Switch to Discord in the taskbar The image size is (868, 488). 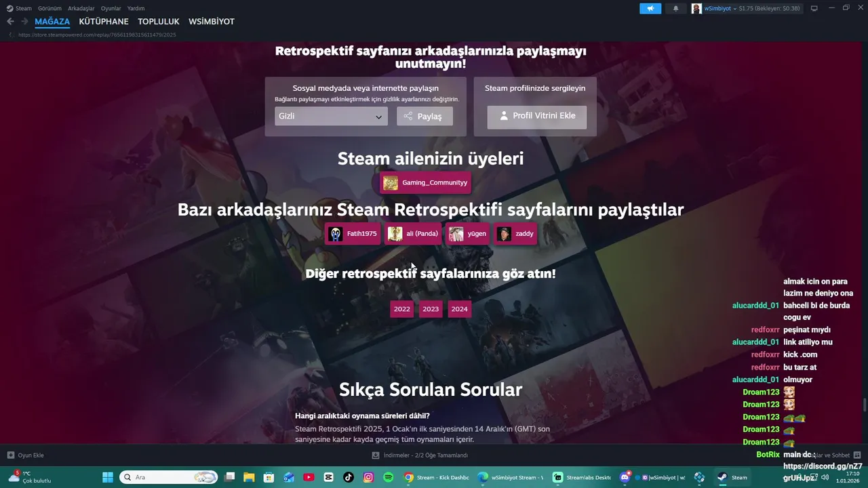point(625,477)
